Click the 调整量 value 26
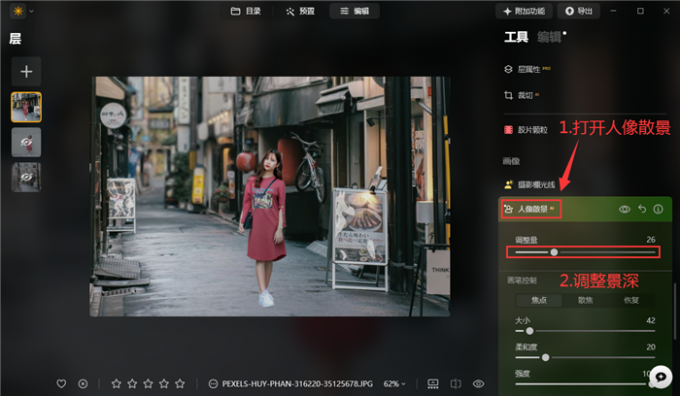Image resolution: width=680 pixels, height=396 pixels. pos(651,240)
